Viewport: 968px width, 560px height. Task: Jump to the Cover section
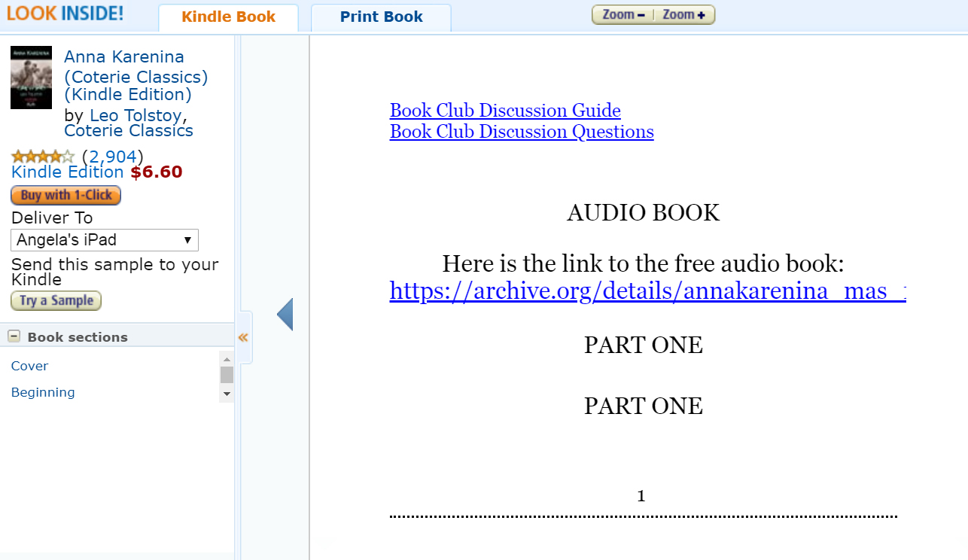click(29, 366)
